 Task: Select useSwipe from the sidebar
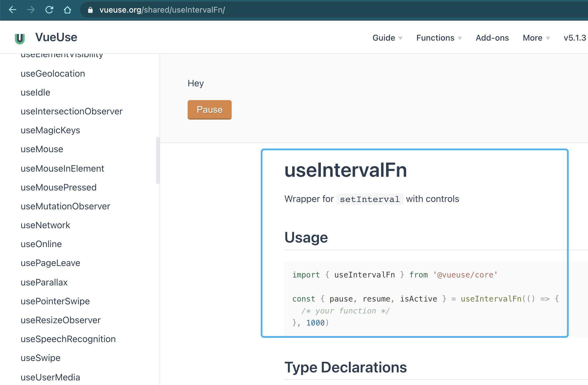click(40, 358)
